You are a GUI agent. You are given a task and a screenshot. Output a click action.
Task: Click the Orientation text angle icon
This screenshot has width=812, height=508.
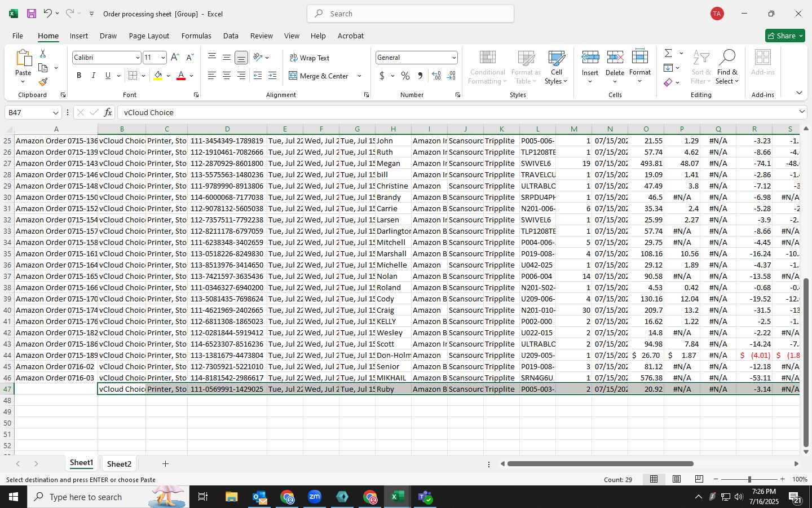coord(258,57)
